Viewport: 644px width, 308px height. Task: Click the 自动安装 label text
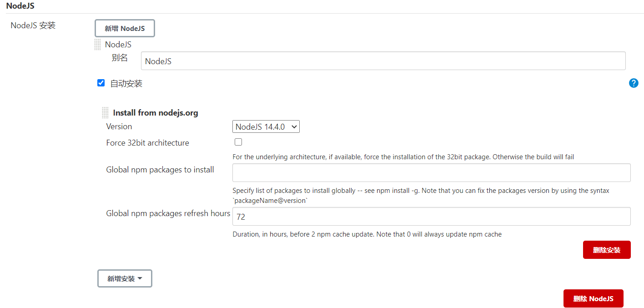(126, 84)
